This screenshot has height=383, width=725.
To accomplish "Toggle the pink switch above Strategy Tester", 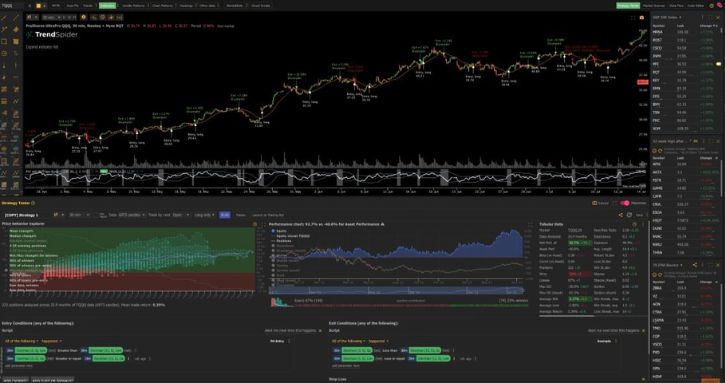I will (625, 203).
